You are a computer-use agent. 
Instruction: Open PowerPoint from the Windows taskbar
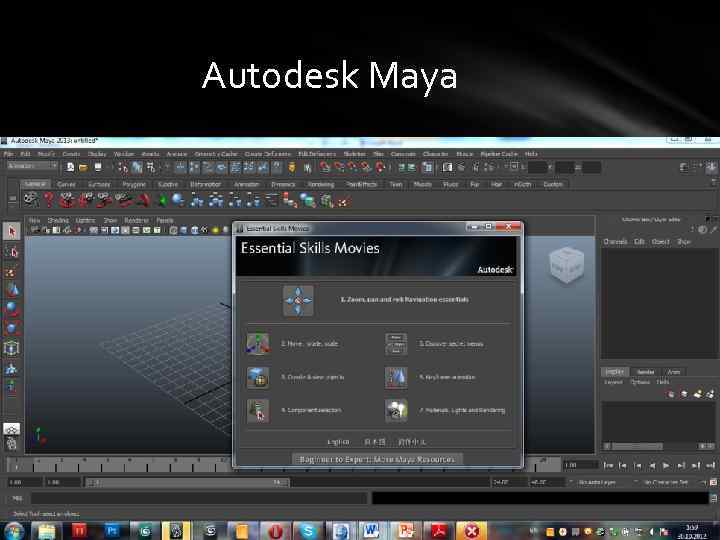coord(405,531)
